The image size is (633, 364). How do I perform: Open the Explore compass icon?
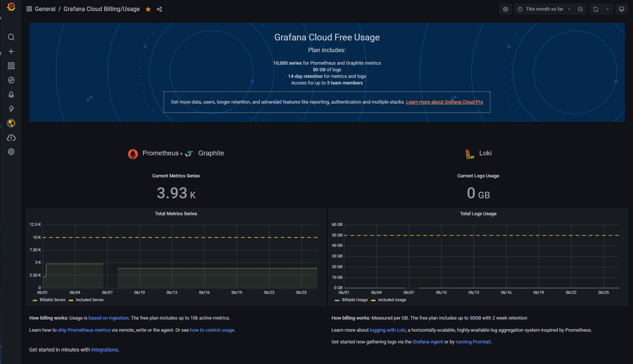pyautogui.click(x=11, y=80)
